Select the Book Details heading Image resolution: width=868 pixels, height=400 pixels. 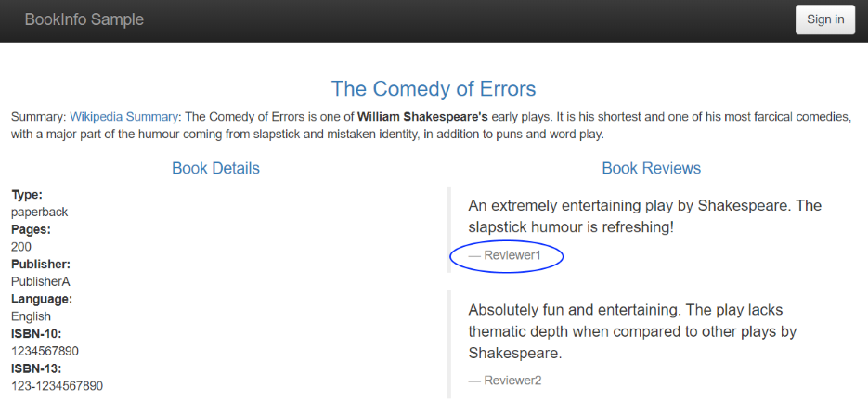pos(216,168)
